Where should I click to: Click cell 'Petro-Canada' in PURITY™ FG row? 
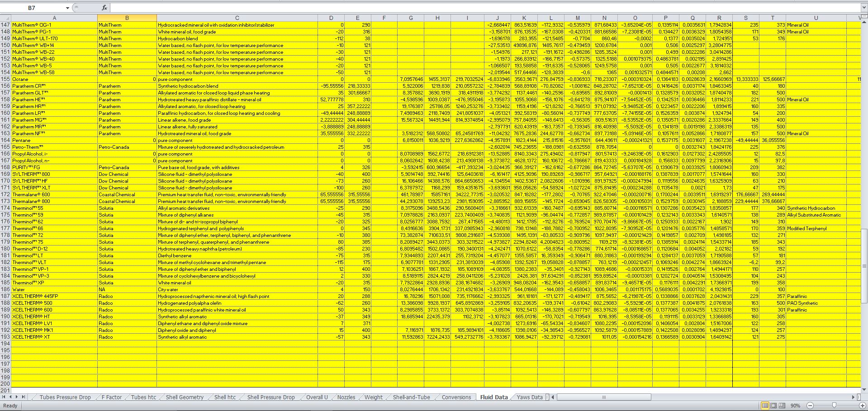(127, 167)
